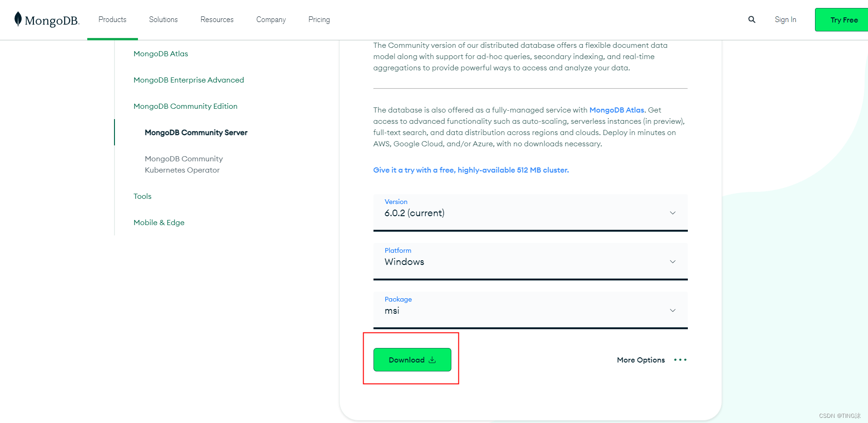Viewport: 868px width, 423px height.
Task: Select MongoDB Community Kubernetes Operator item
Action: pos(183,164)
